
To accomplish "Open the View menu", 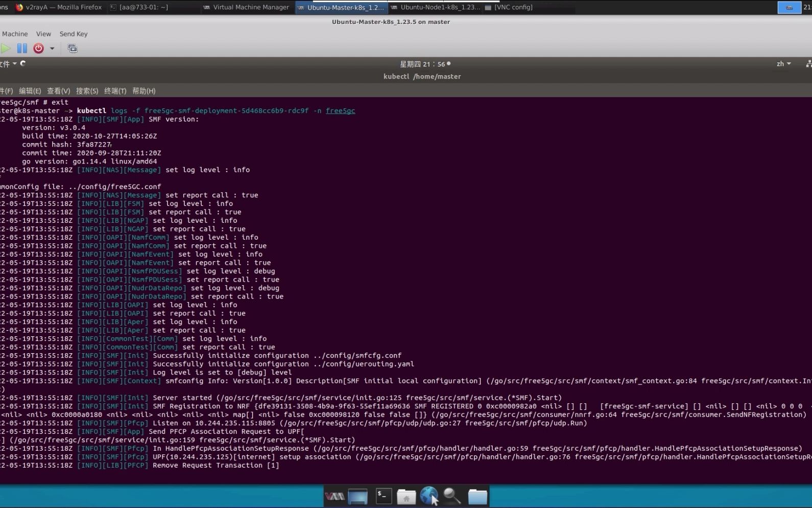I will pyautogui.click(x=43, y=34).
